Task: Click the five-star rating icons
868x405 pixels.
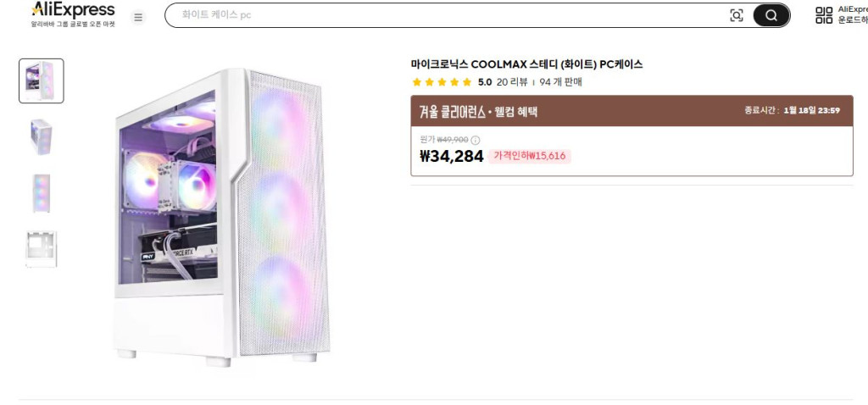Action: point(442,82)
